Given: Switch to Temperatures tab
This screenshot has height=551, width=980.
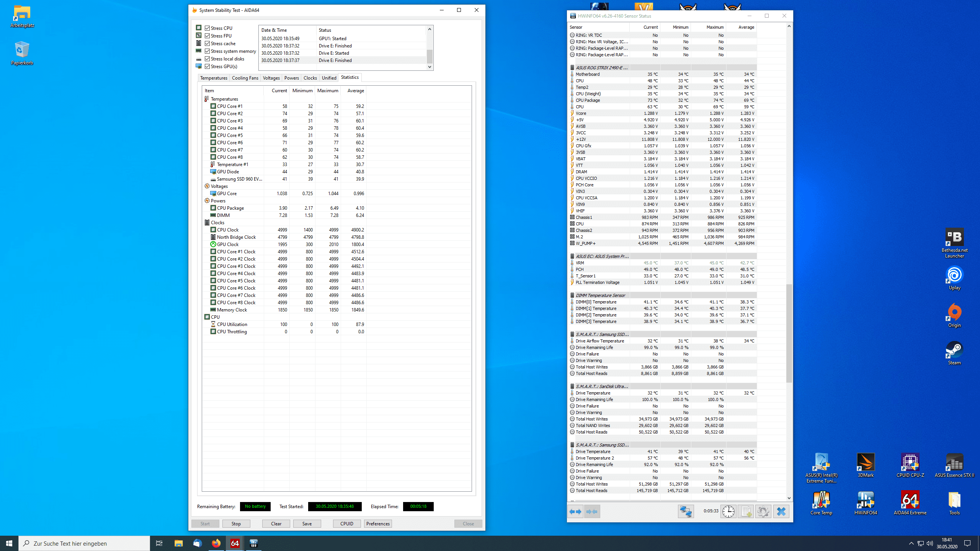Looking at the screenshot, I should point(214,78).
